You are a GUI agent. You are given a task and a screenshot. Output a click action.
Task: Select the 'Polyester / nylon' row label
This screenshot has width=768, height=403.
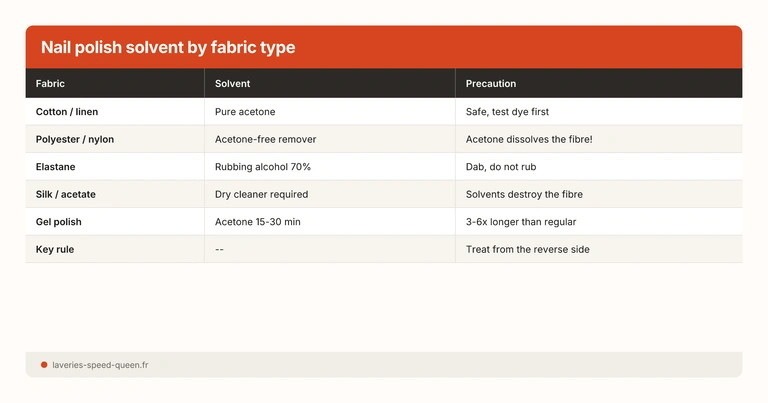coord(75,139)
